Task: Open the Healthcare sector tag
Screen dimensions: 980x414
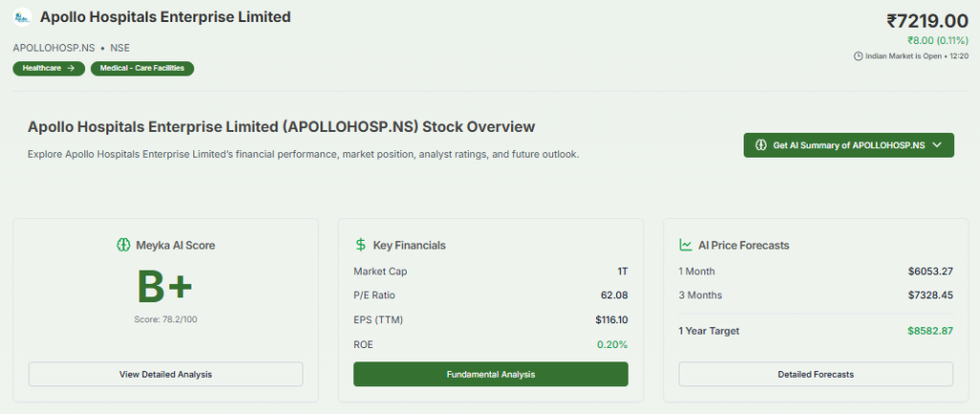Action: [x=49, y=68]
